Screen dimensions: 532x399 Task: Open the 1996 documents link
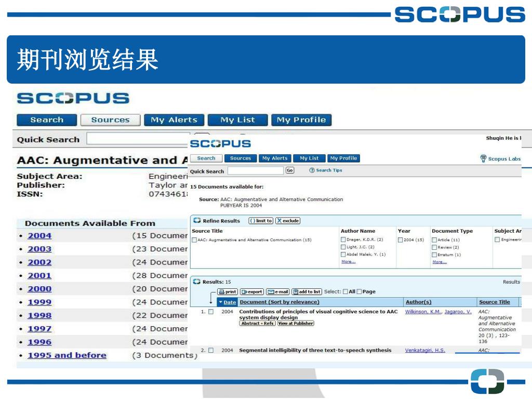point(39,342)
